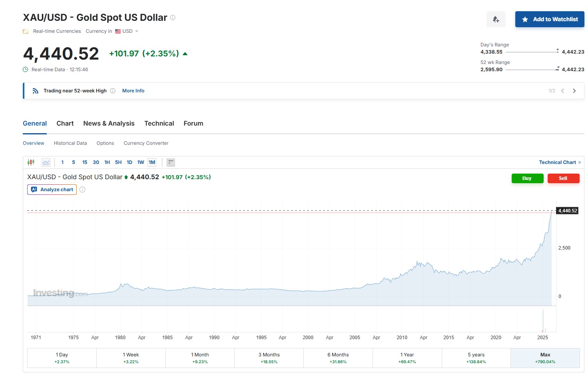Select the Overview sub-tab

pyautogui.click(x=34, y=143)
